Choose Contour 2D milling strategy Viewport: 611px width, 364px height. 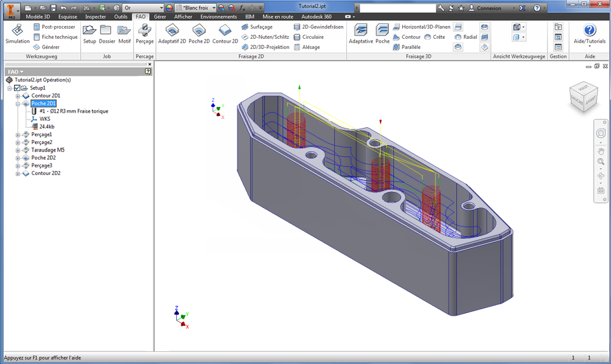click(225, 34)
